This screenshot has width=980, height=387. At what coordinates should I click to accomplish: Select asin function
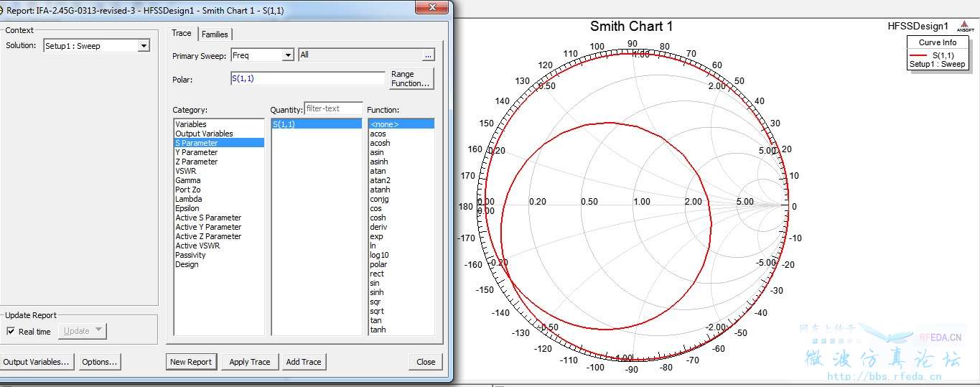(401, 152)
